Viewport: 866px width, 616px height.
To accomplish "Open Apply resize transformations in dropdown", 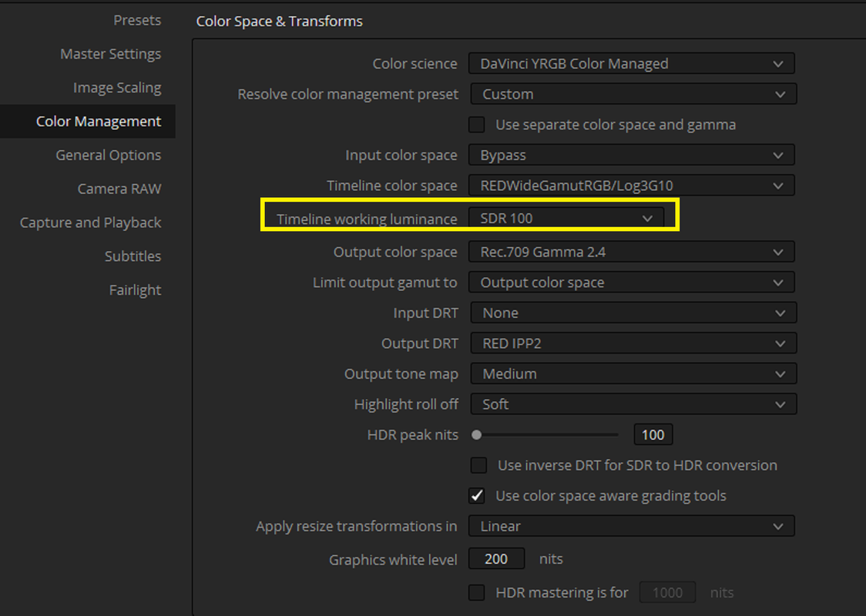I will 631,526.
